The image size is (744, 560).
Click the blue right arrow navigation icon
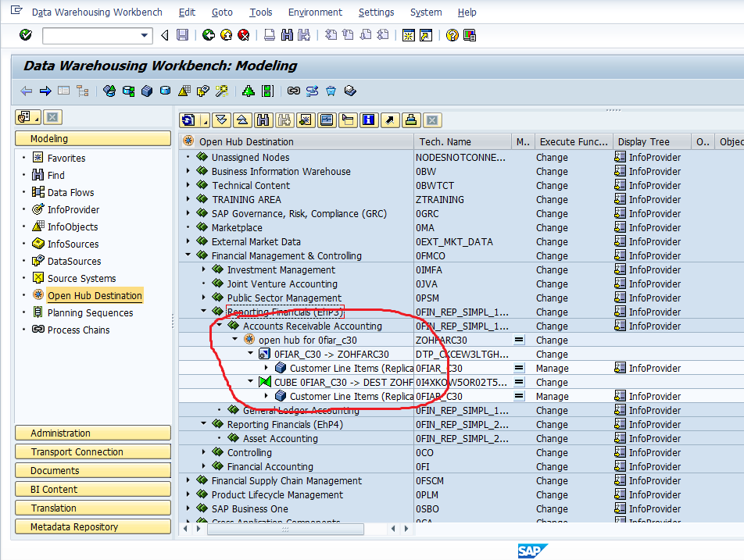pyautogui.click(x=45, y=91)
